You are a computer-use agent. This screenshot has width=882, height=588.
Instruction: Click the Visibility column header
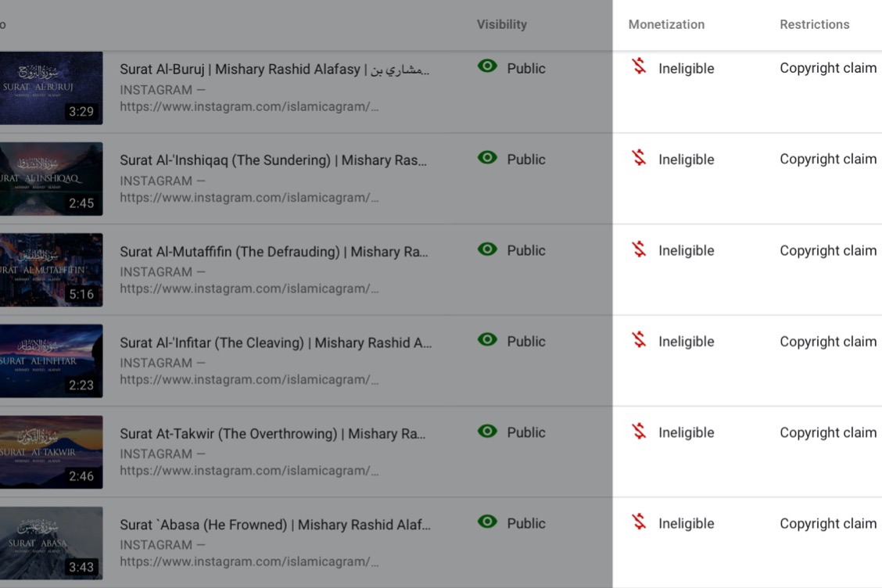click(501, 24)
